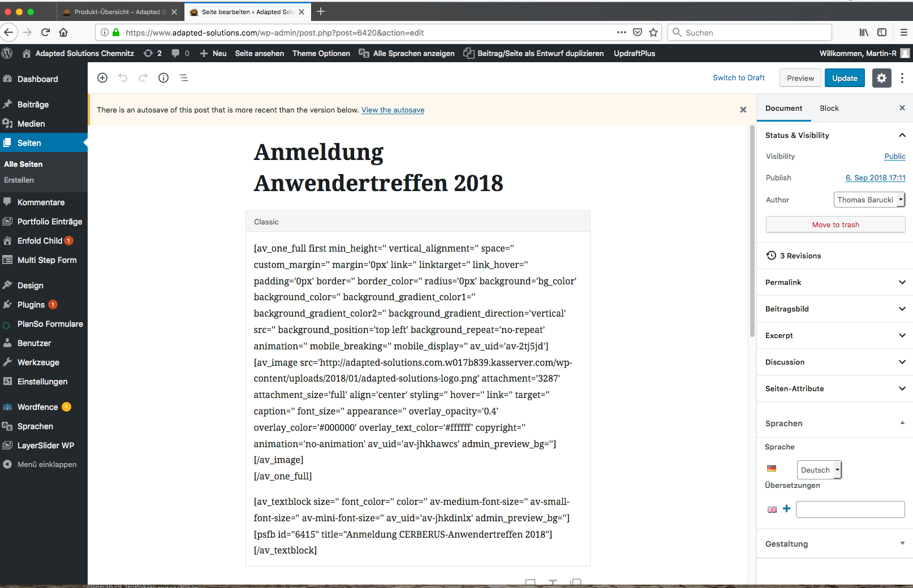Click Theme Optionen in admin bar
The image size is (913, 588).
(x=321, y=53)
